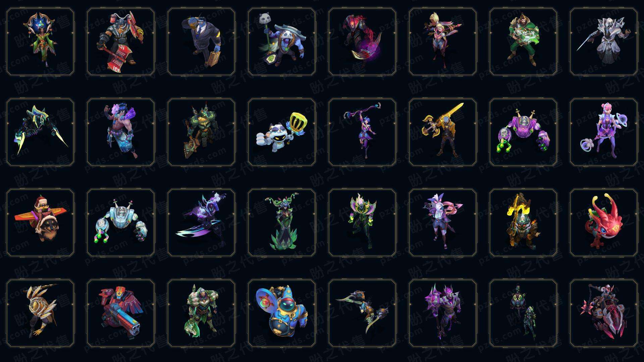Pick the green lantern-crowned dancer first tile
The image size is (644, 362).
(40, 42)
